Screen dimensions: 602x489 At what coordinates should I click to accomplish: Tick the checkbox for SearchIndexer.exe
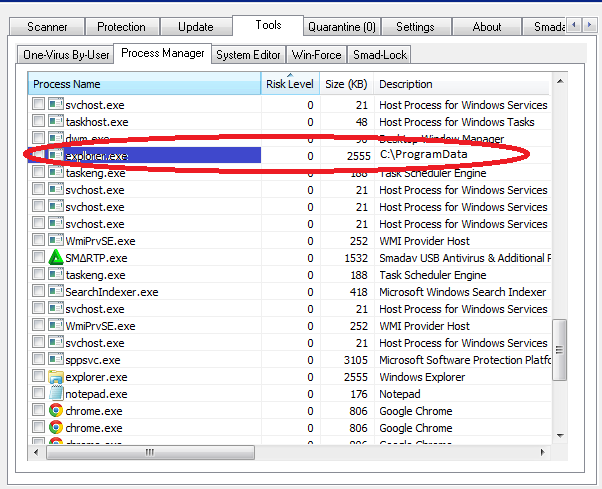[x=38, y=292]
